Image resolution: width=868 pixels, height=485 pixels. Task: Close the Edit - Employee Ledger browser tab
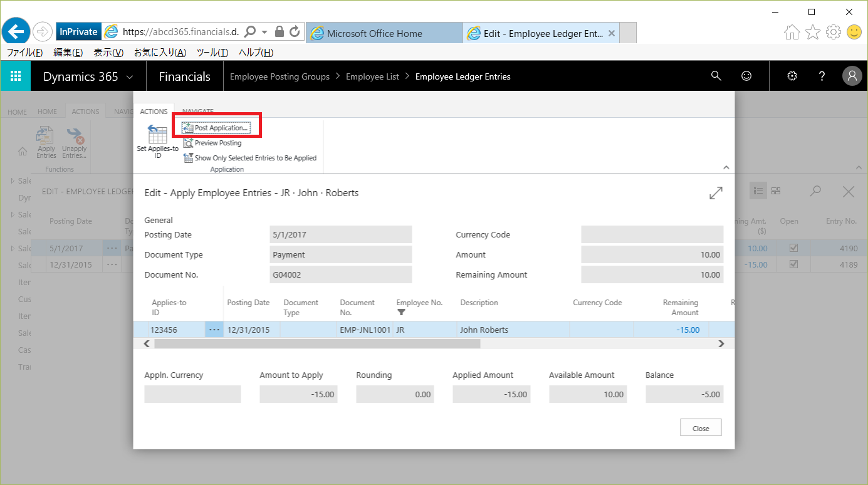[x=612, y=33]
